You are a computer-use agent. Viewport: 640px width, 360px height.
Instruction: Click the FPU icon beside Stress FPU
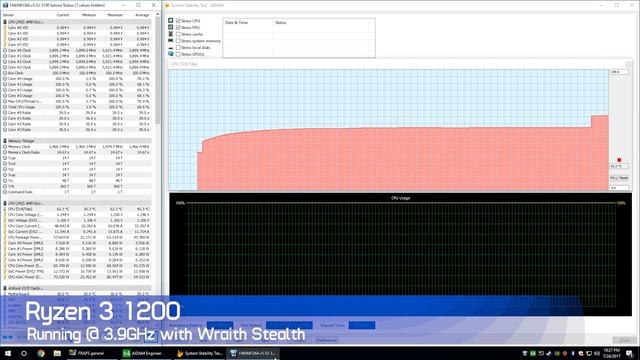click(171, 27)
